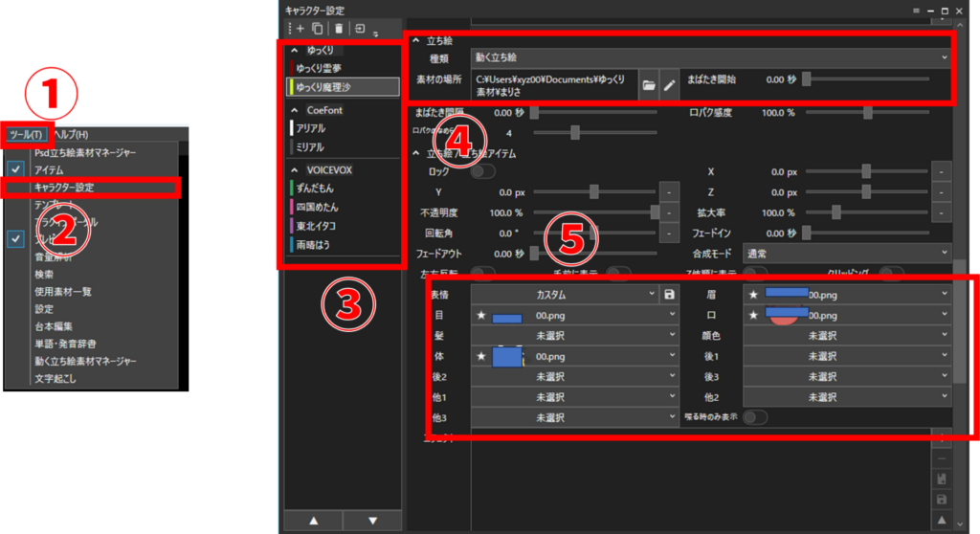Select character ゆっくり魔理沙

click(344, 87)
